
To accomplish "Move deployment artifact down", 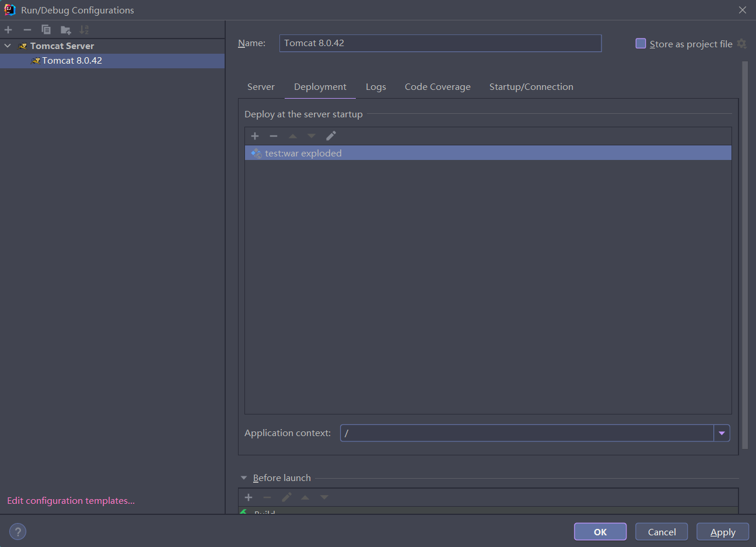I will click(311, 136).
